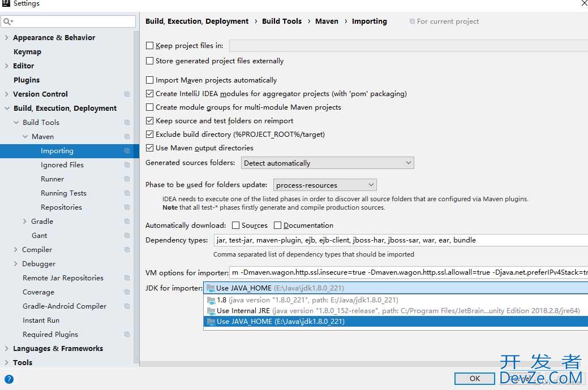Open Generated sources folders dropdown
588x390 pixels.
tap(328, 163)
